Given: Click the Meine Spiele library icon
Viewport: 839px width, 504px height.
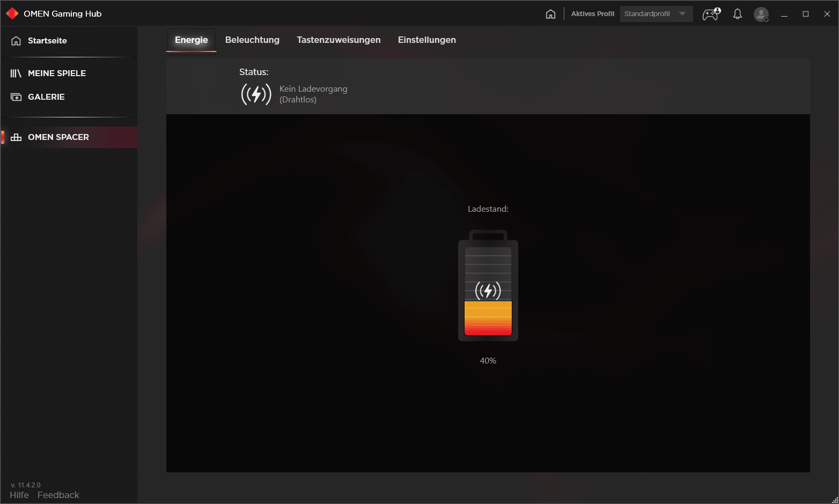Looking at the screenshot, I should (16, 73).
